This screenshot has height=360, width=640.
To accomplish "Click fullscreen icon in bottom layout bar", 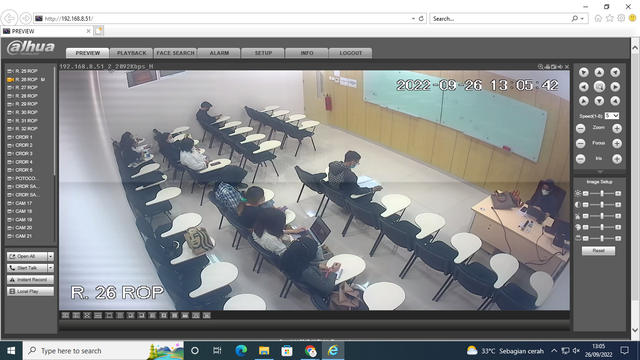I will pos(87,316).
